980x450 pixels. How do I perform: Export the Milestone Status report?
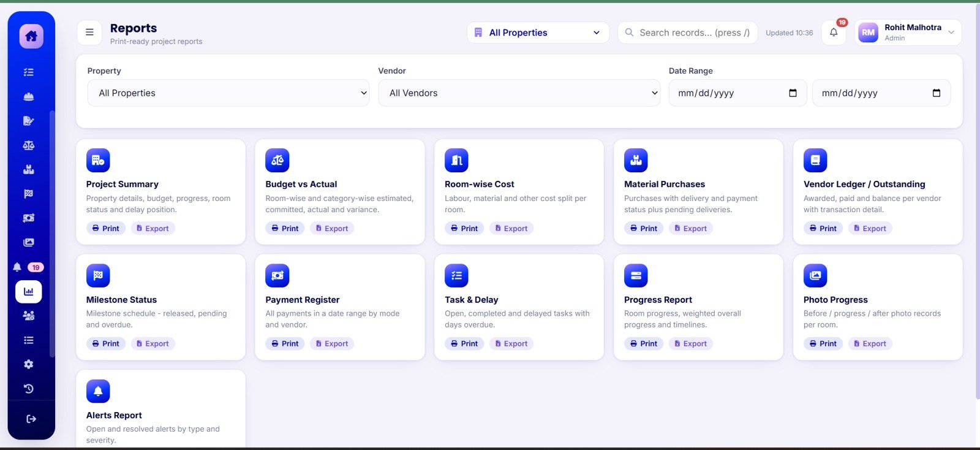[x=153, y=344]
